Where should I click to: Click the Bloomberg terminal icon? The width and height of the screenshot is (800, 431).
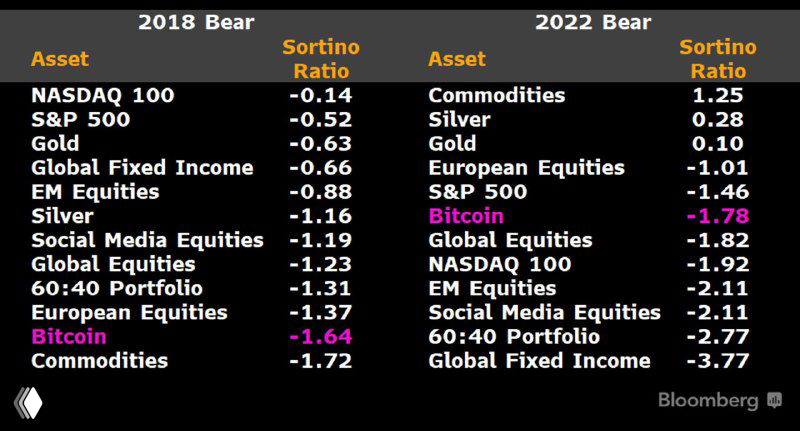tap(774, 400)
